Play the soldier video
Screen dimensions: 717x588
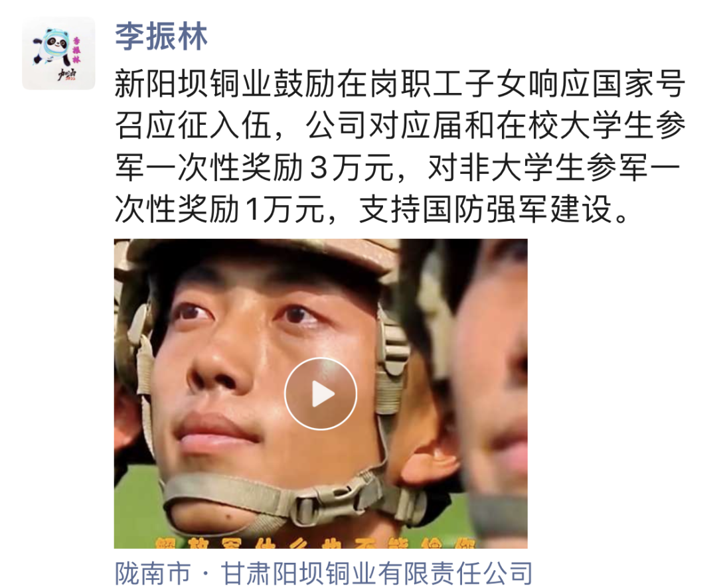(x=321, y=394)
